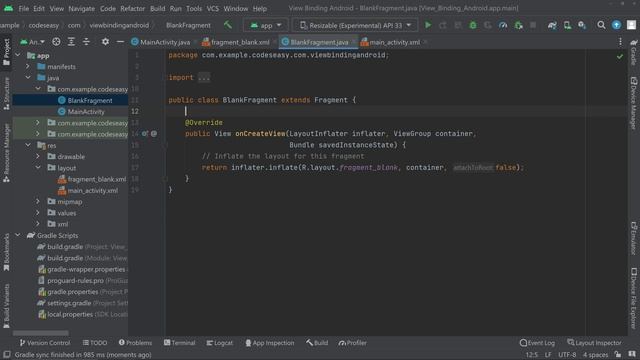Run the app with the green play button
This screenshot has height=360, width=640.
click(x=428, y=25)
